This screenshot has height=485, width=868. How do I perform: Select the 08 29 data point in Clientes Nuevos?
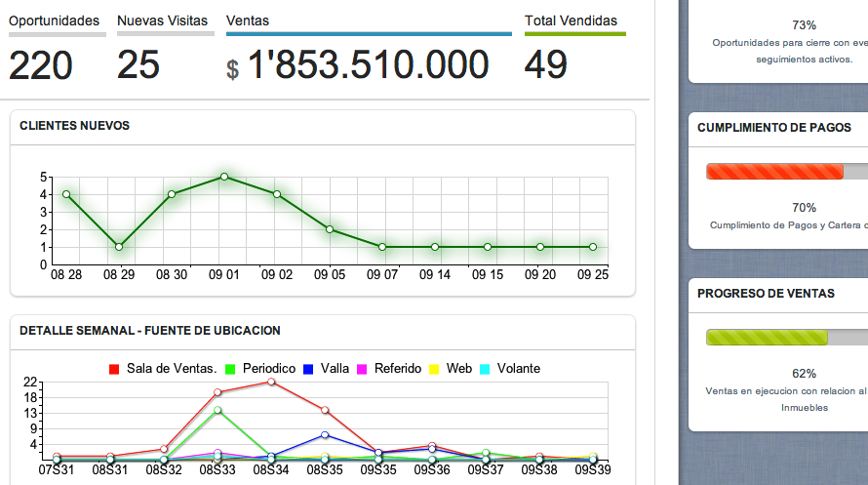click(x=119, y=247)
